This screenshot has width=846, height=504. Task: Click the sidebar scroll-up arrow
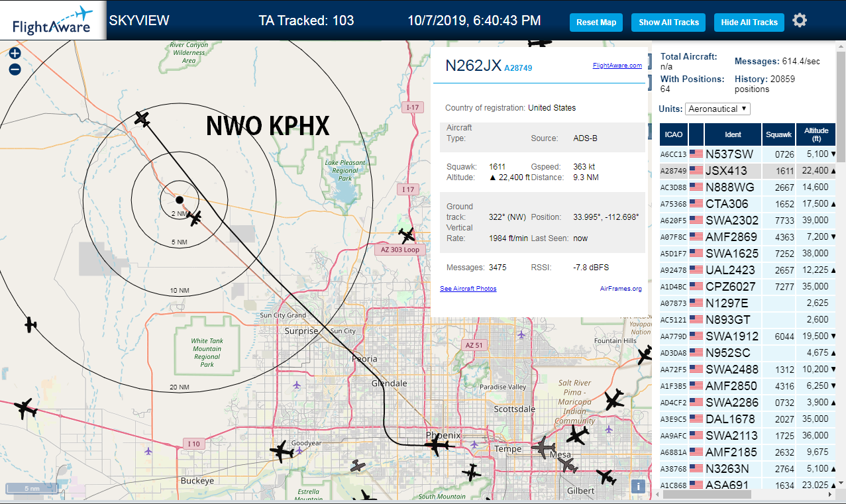click(x=841, y=46)
